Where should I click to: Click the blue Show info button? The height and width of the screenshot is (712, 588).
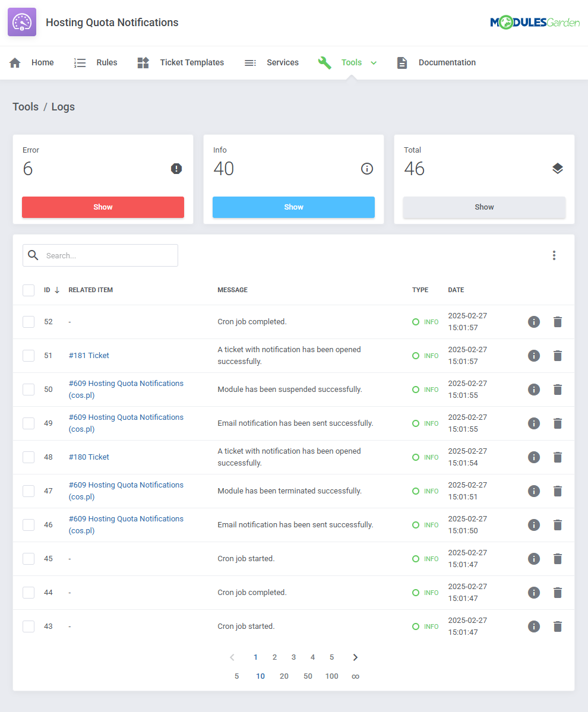tap(294, 207)
